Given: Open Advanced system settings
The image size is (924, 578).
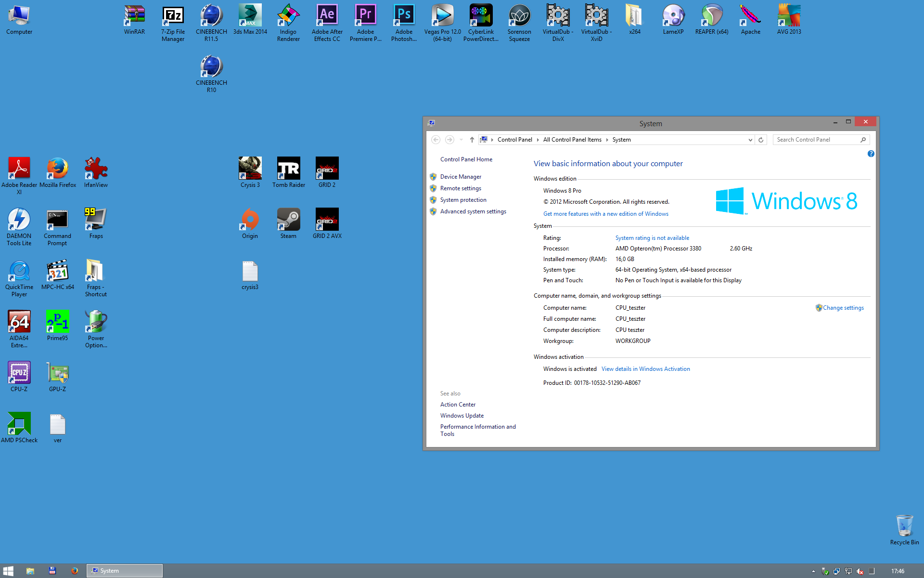Looking at the screenshot, I should pos(473,211).
